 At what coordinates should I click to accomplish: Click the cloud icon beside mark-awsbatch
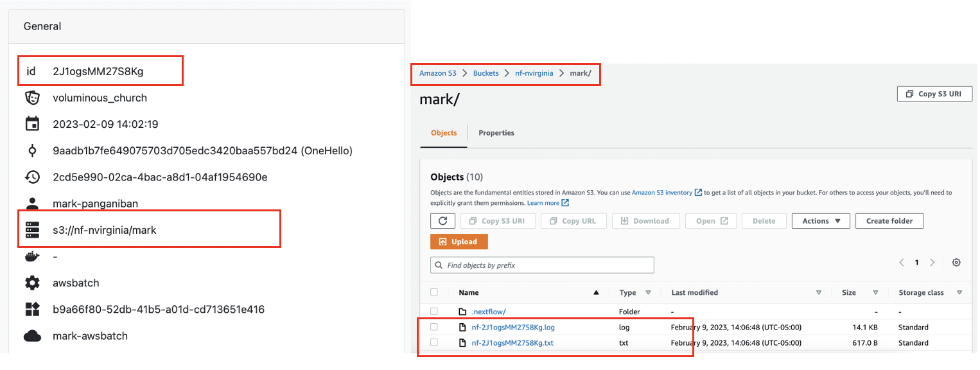tap(31, 336)
